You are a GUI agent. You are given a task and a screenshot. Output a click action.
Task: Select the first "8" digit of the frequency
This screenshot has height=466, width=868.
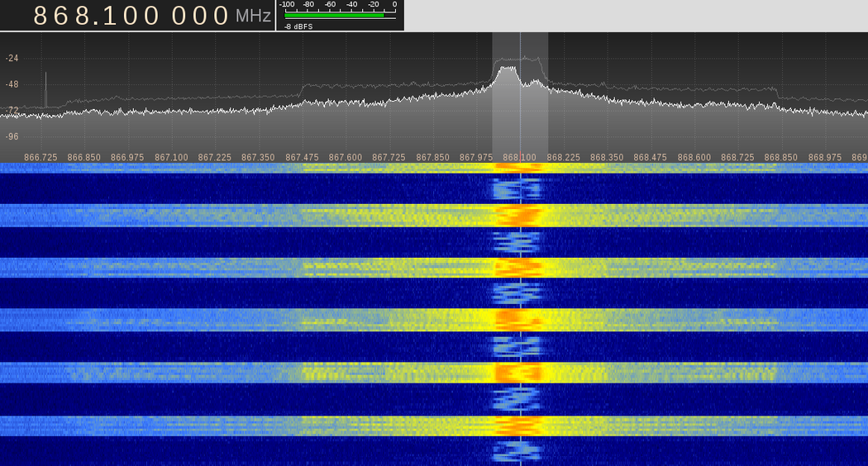click(x=40, y=16)
